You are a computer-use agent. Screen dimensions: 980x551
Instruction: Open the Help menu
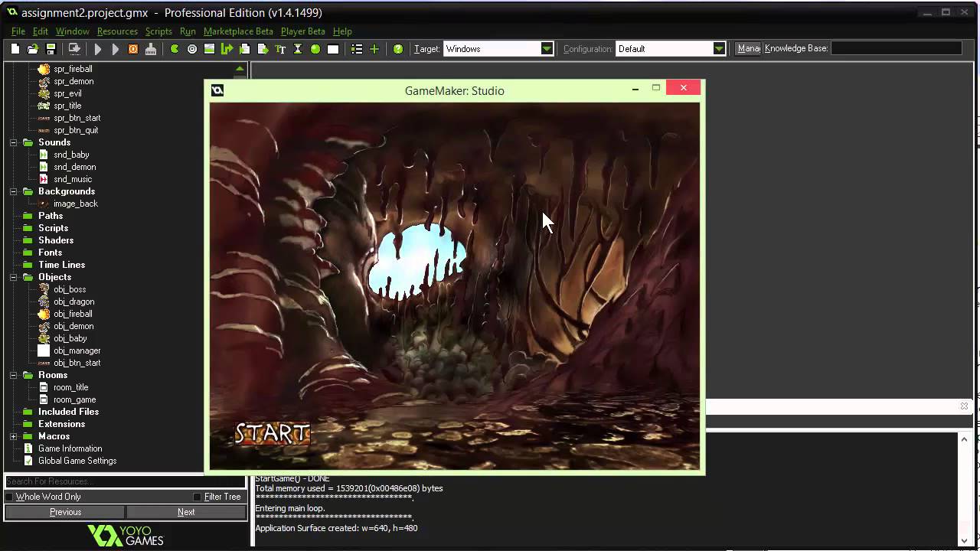(342, 31)
